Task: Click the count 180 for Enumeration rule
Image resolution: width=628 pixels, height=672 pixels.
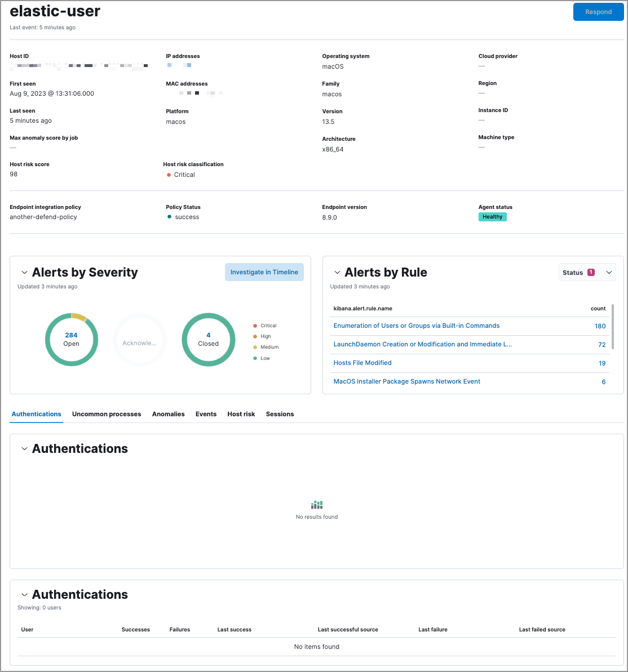Action: click(600, 326)
